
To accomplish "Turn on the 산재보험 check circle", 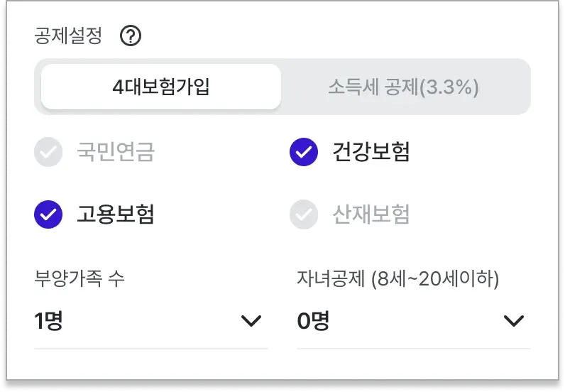I will tap(304, 214).
